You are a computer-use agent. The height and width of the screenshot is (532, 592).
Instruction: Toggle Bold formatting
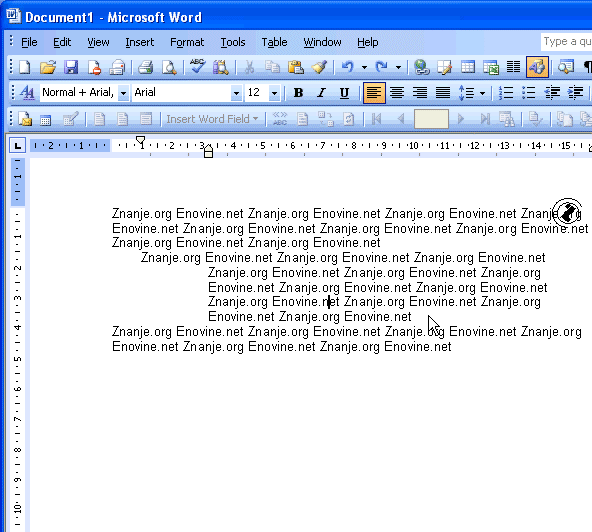tap(298, 93)
